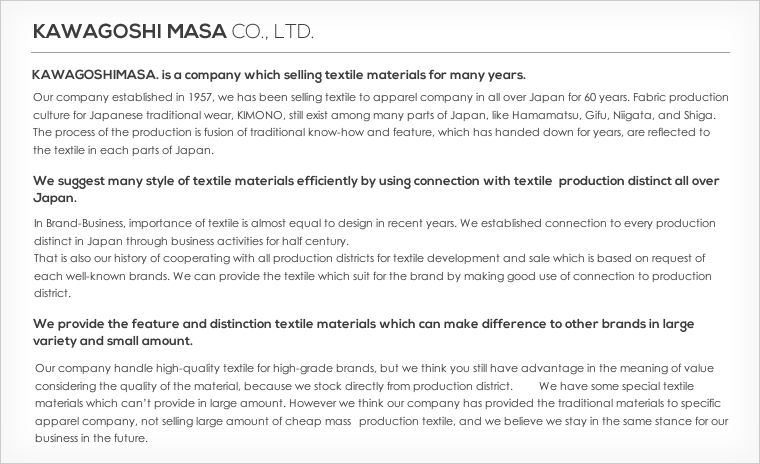Screen dimensions: 760x464
Task: Click 'business activities for half century' text
Action: coord(259,241)
